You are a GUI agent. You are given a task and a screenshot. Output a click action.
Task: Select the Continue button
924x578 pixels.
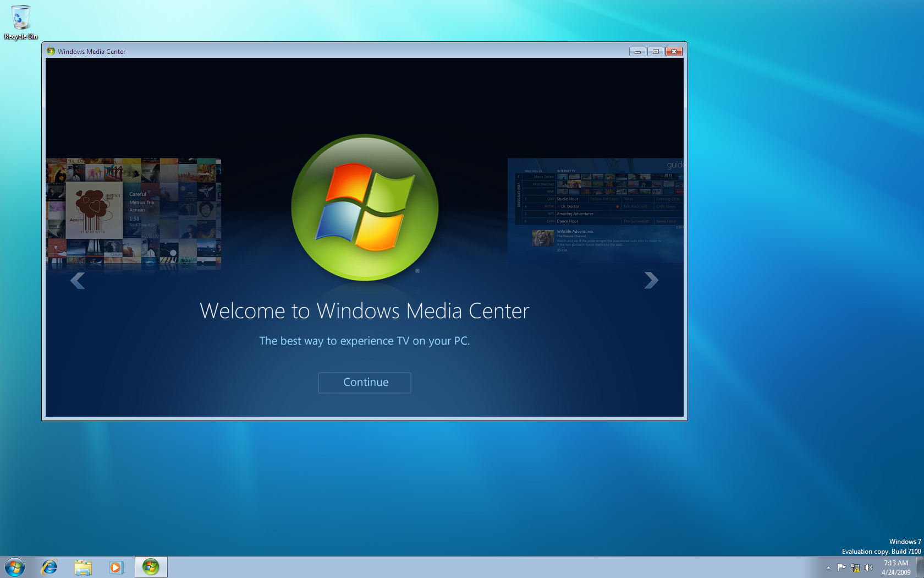pos(364,382)
